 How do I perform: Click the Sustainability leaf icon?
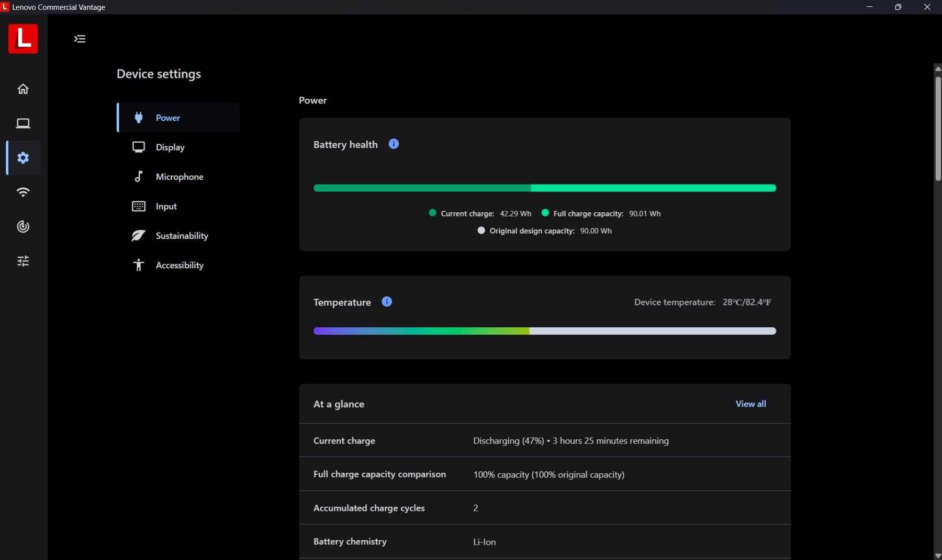pyautogui.click(x=139, y=236)
